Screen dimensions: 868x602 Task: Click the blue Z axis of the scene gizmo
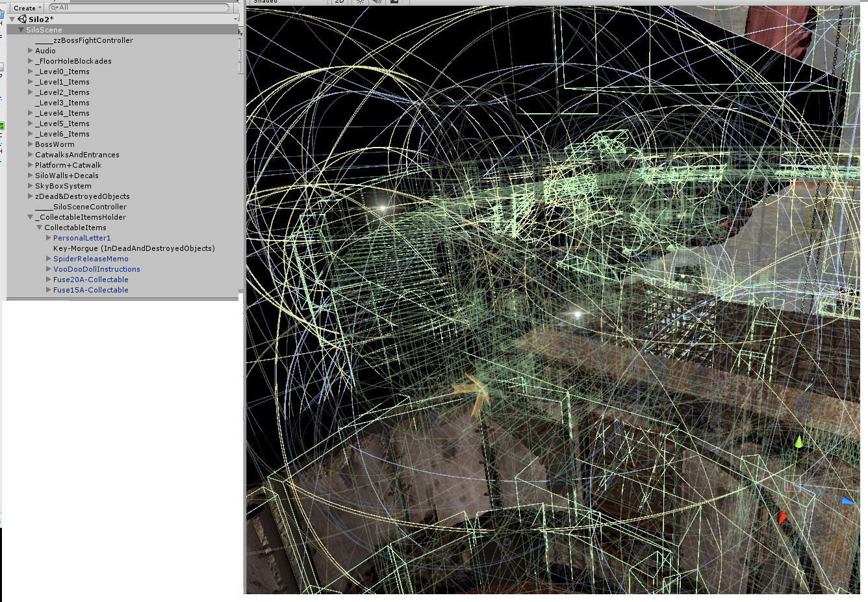[x=848, y=500]
